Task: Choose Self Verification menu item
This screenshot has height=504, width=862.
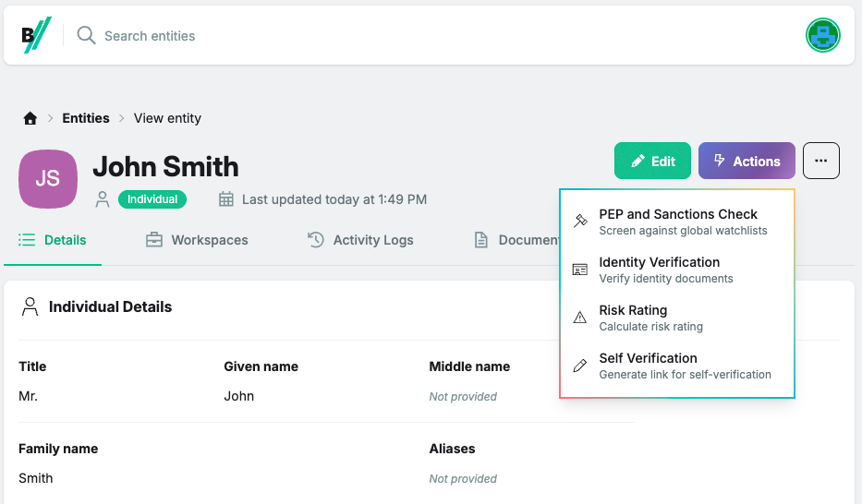Action: click(x=677, y=366)
